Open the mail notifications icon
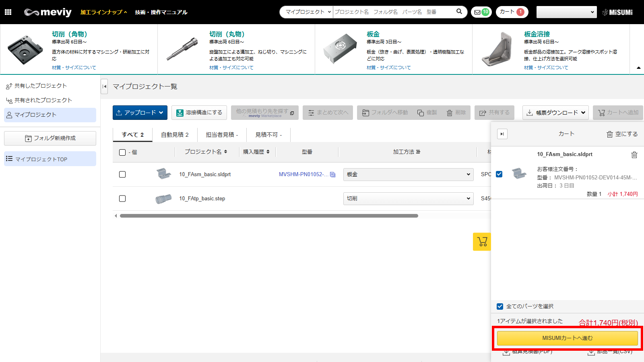The height and width of the screenshot is (362, 644). [481, 12]
